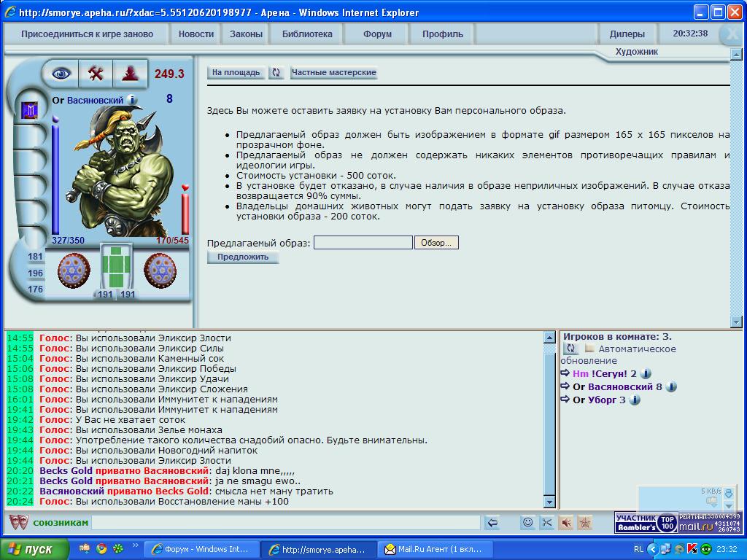The height and width of the screenshot is (560, 747).
Task: Click the green body armor figure
Action: click(x=117, y=267)
